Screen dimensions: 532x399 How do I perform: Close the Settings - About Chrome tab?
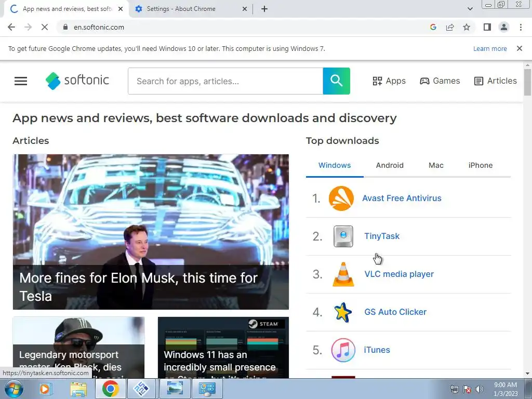245,9
